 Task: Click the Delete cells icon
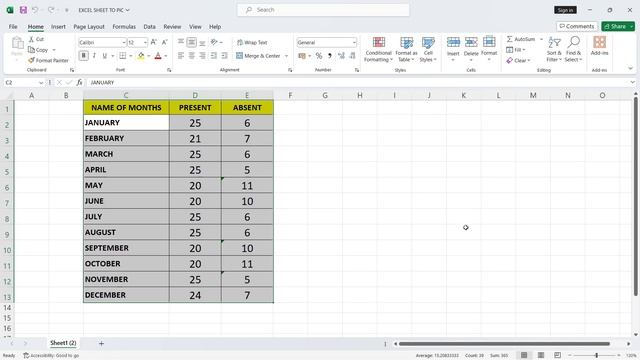click(x=471, y=42)
